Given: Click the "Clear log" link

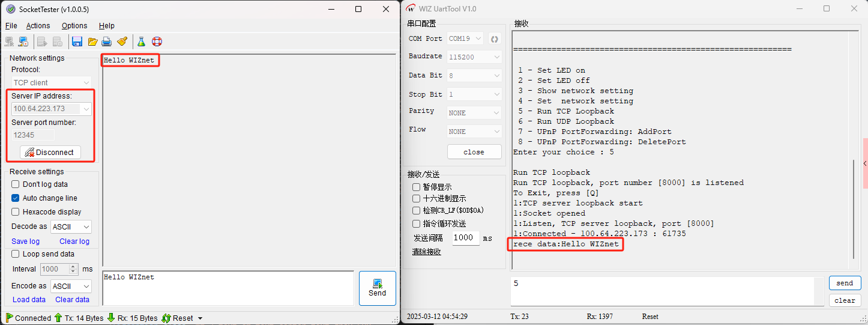Looking at the screenshot, I should point(74,241).
